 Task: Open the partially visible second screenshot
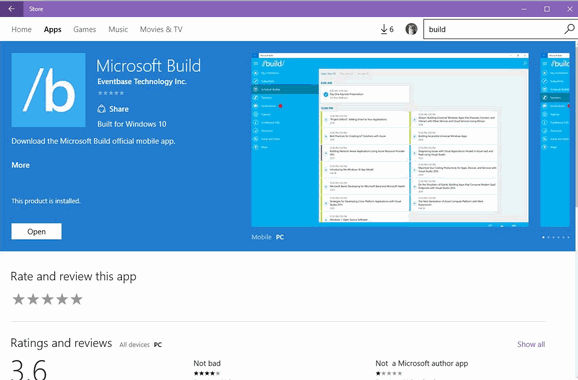555,140
